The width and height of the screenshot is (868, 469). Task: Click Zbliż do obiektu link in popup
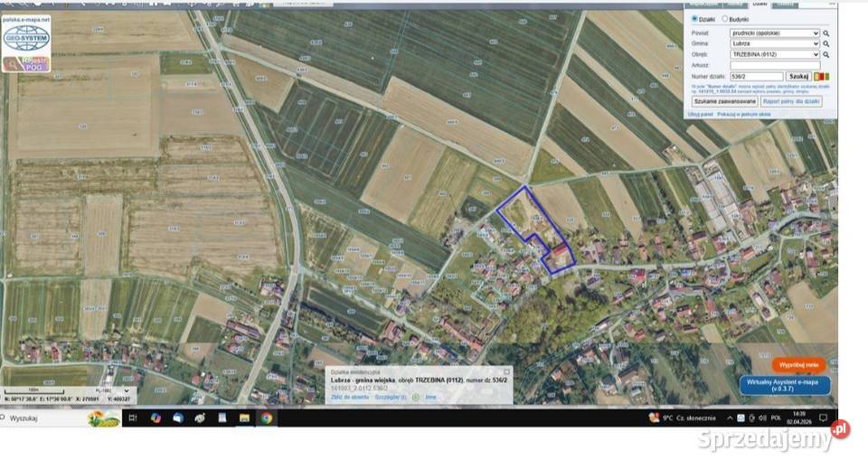point(350,397)
